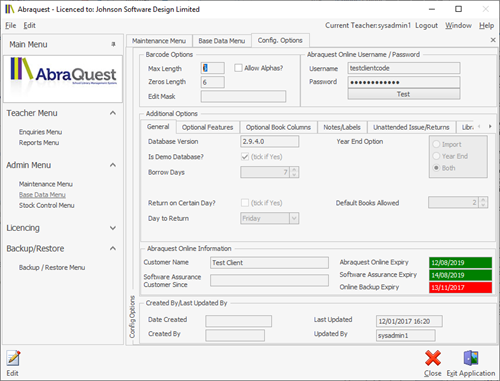This screenshot has height=381, width=500.
Task: Toggle the Return on Certain Day checkbox
Action: coord(245,203)
